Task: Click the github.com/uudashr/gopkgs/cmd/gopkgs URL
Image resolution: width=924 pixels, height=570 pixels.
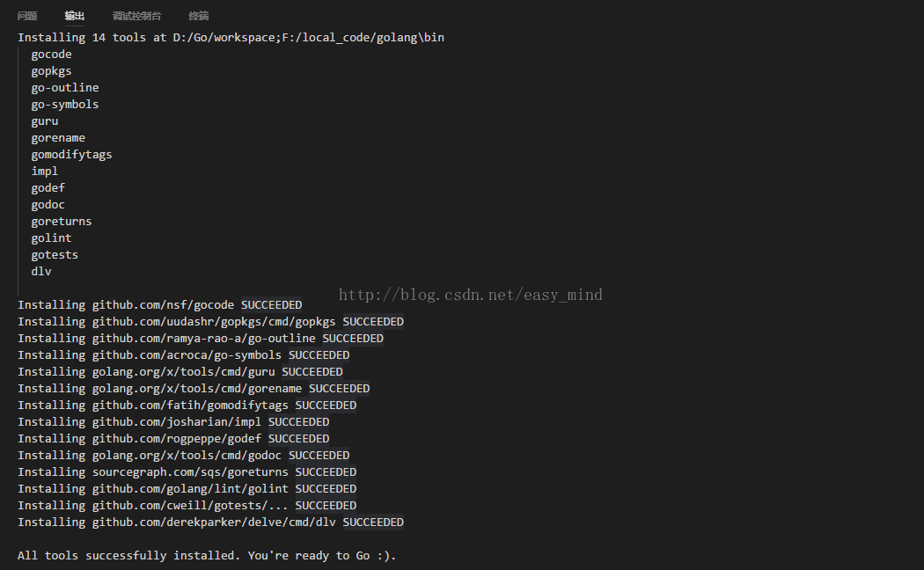Action: 214,322
